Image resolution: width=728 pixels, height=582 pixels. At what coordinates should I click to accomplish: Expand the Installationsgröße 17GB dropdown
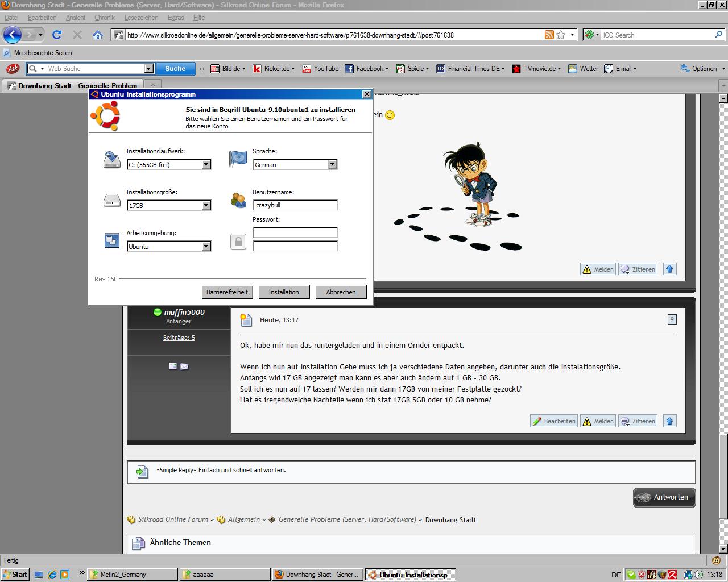[x=206, y=205]
